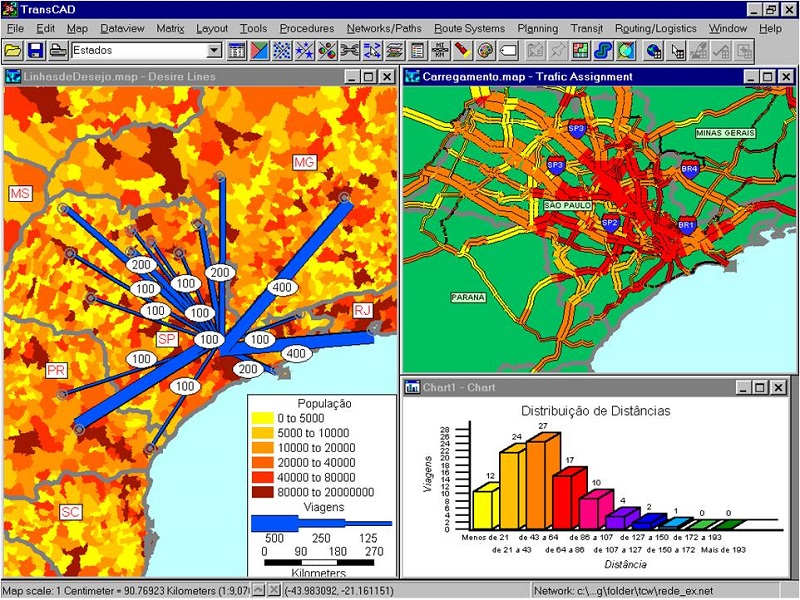Open the Route Systems menu
This screenshot has height=600, width=800.
click(x=469, y=29)
